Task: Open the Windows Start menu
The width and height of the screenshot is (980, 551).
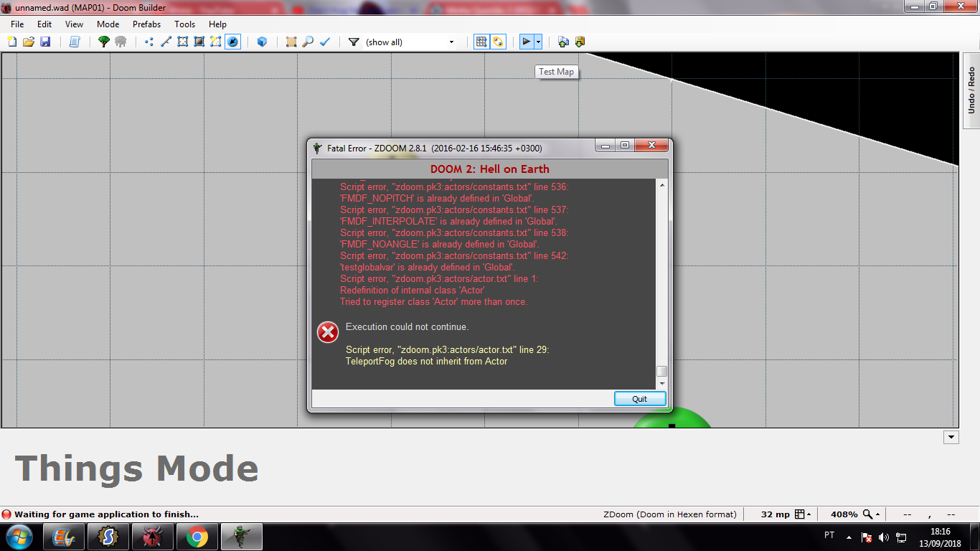Action: click(x=18, y=537)
